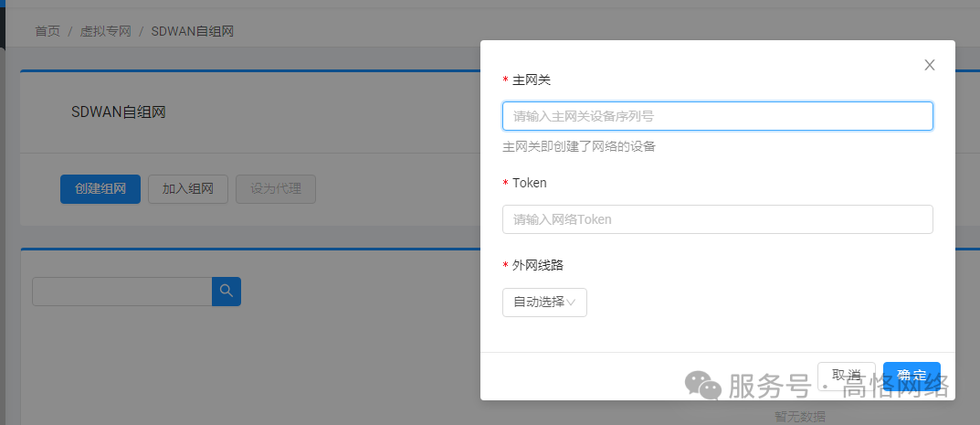980x425 pixels.
Task: Click the 加入组网 button
Action: pyautogui.click(x=188, y=189)
